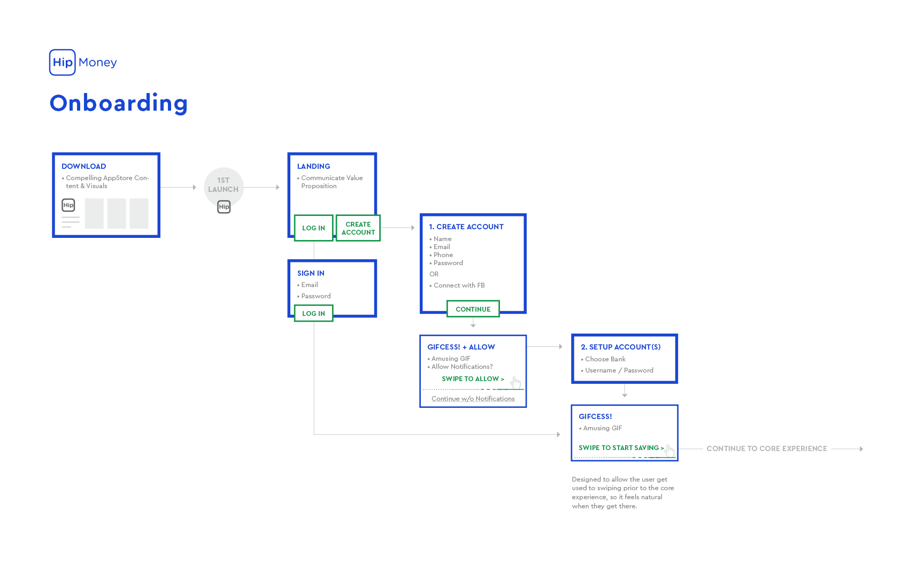Select the Setup Account(s) step heading
The width and height of the screenshot is (909, 588).
click(x=620, y=347)
